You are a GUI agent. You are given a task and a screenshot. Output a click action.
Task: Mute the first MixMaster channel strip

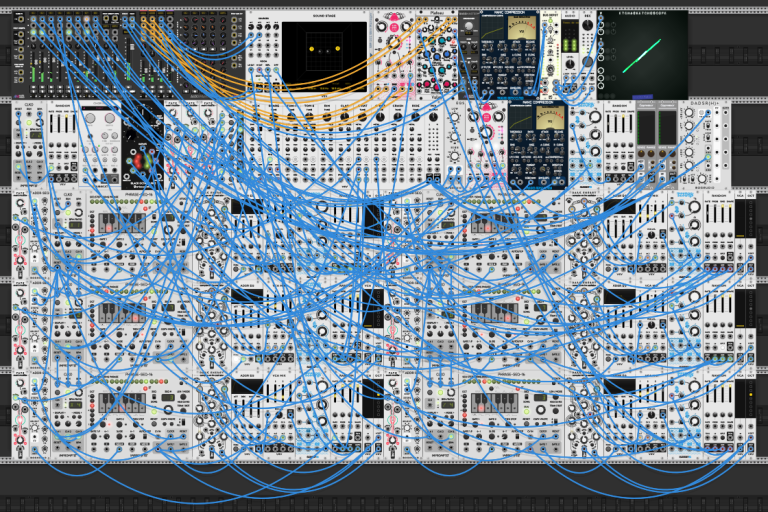pyautogui.click(x=33, y=88)
